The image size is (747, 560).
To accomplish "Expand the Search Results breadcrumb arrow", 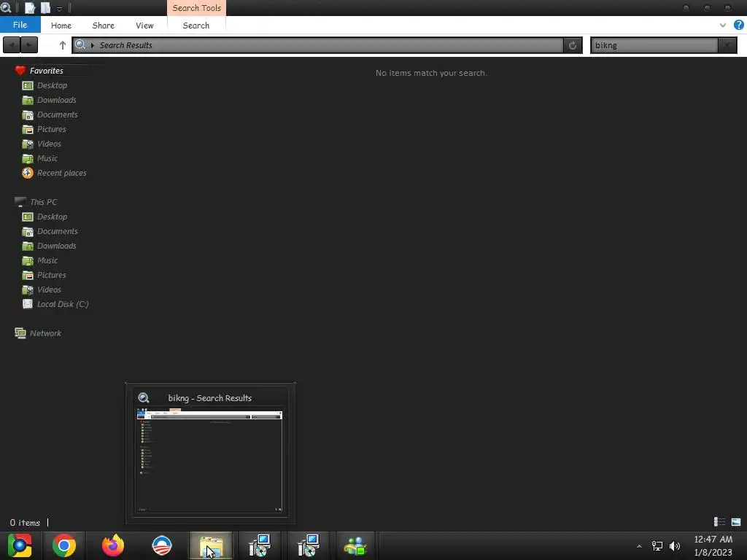I will (93, 45).
